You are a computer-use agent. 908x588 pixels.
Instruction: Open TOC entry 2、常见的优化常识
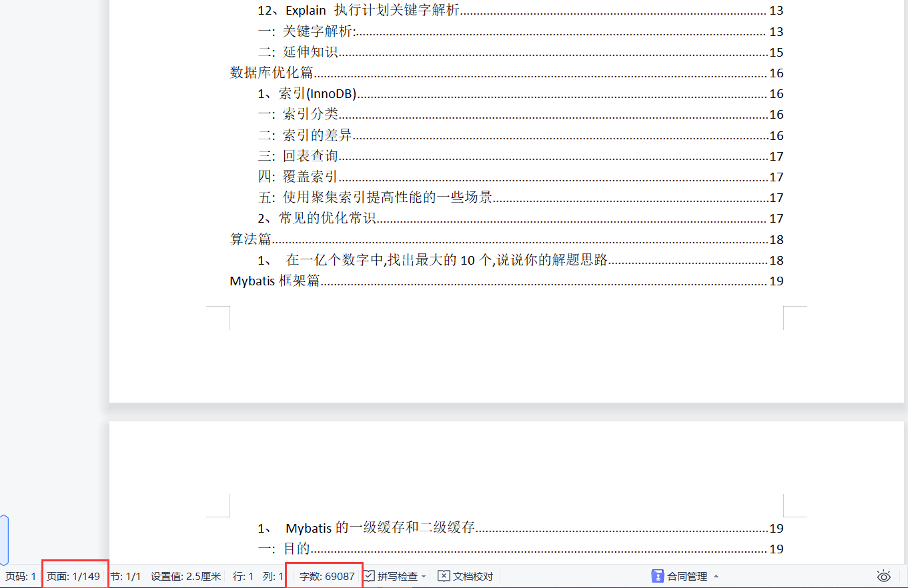[x=520, y=218]
